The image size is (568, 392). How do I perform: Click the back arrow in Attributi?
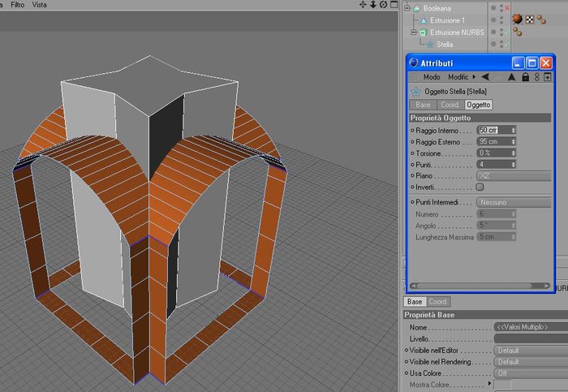pyautogui.click(x=485, y=77)
